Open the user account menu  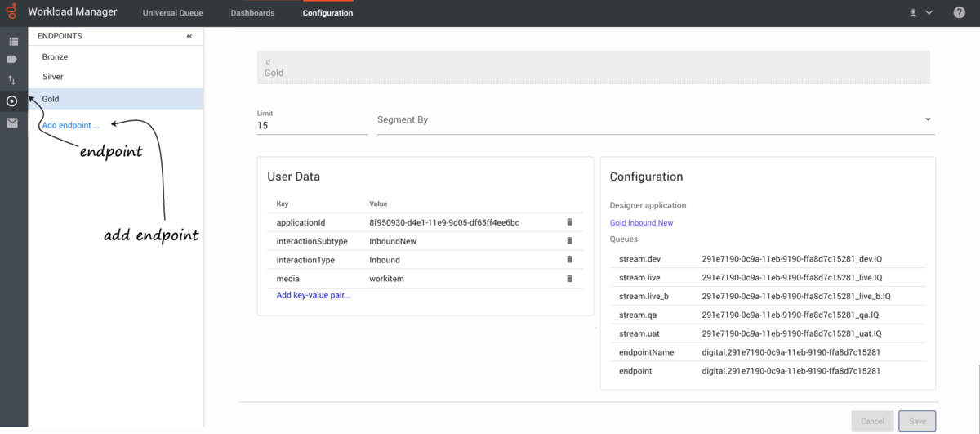(920, 13)
